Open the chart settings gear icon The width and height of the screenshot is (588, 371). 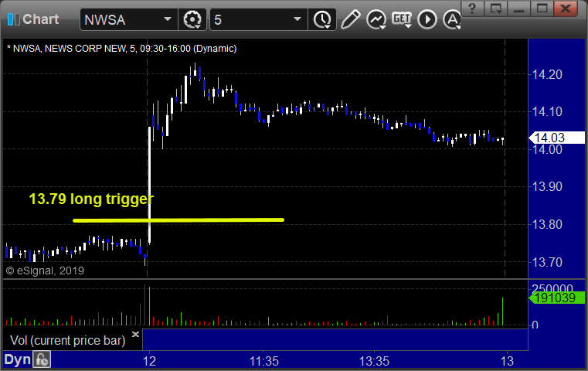pos(192,19)
